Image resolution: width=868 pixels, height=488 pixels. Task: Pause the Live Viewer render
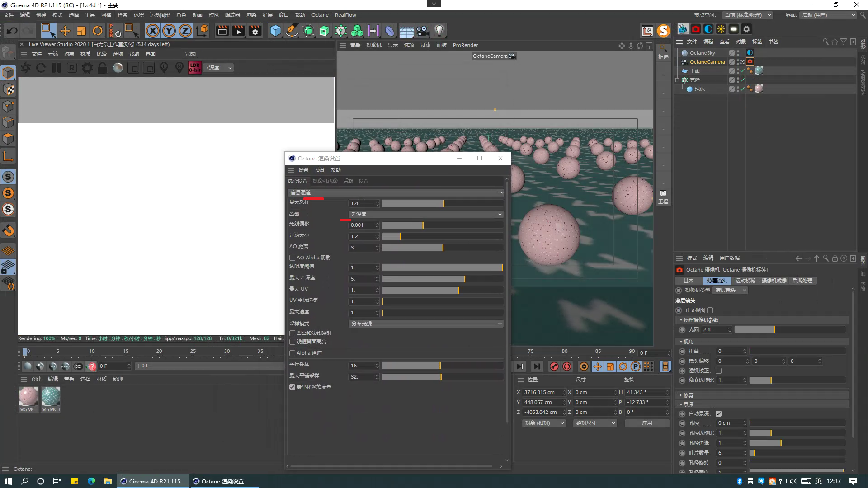[x=57, y=68]
